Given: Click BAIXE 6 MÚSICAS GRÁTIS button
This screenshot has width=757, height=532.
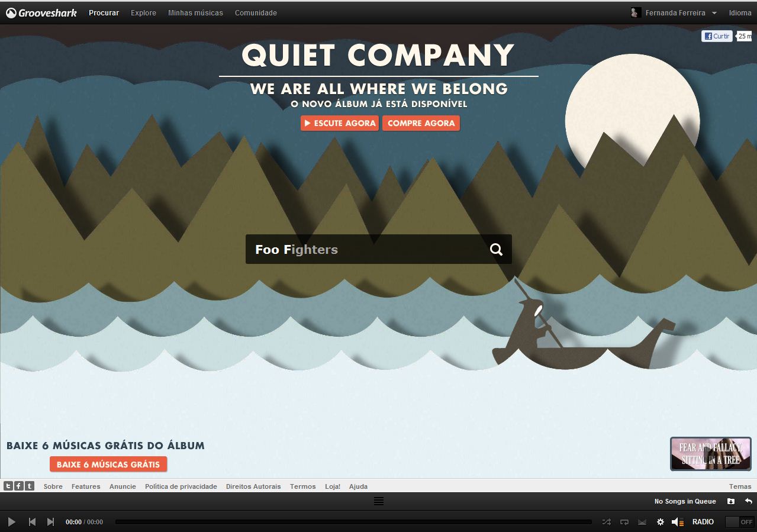Looking at the screenshot, I should [x=108, y=465].
